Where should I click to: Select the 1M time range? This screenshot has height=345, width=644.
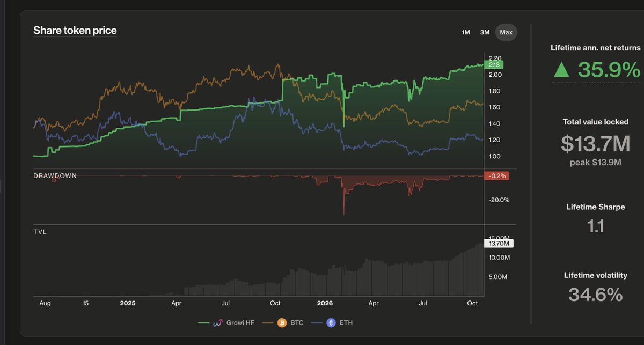pyautogui.click(x=466, y=32)
